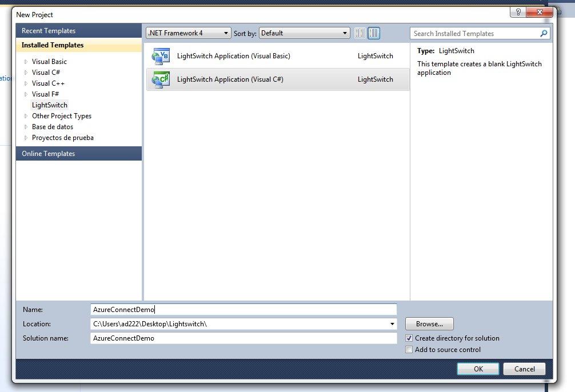Select Visual C++ in the tree
This screenshot has width=575, height=392.
pos(48,83)
